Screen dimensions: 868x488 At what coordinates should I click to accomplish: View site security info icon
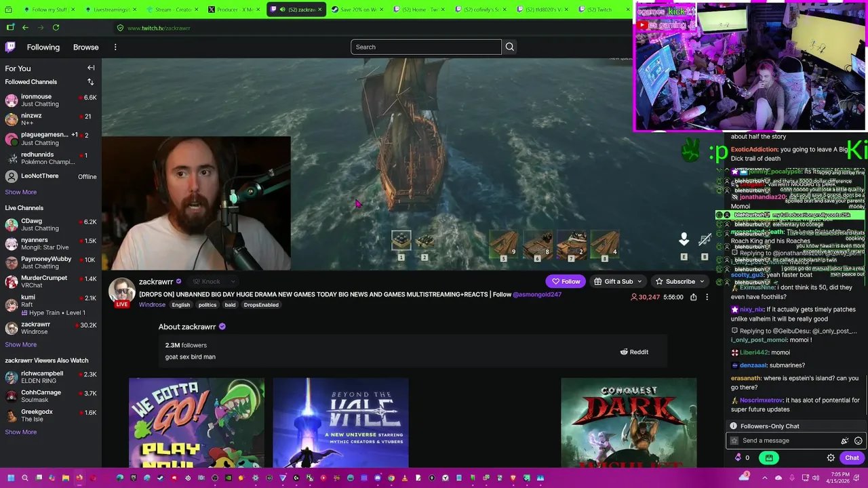click(120, 28)
